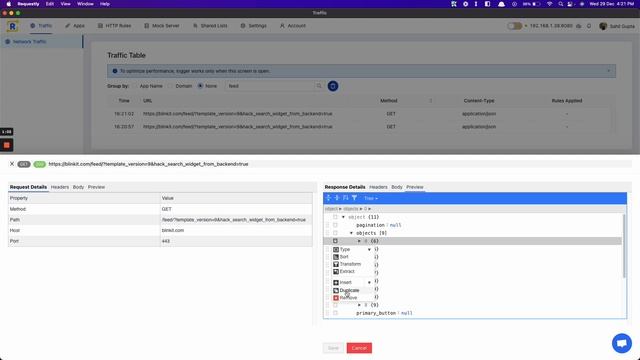Viewport: 640px width, 360px height.
Task: Open the Apps tab
Action: pos(75,26)
